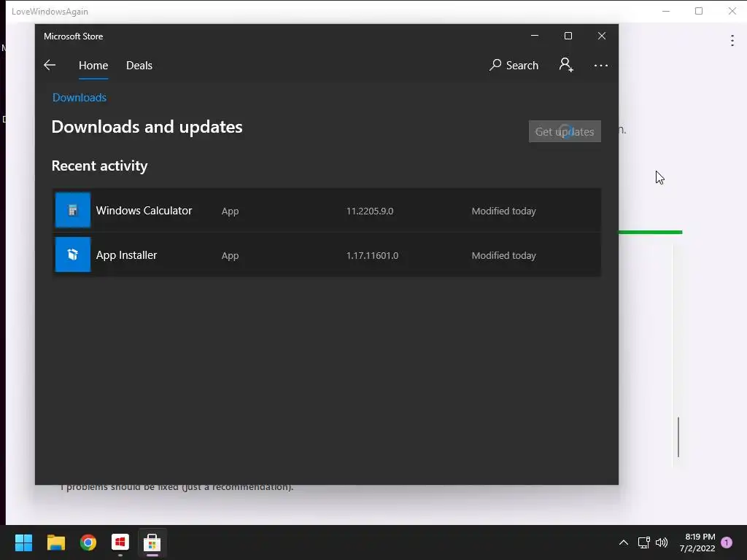The width and height of the screenshot is (747, 560).
Task: Close the Microsoft Store window
Action: [x=602, y=36]
